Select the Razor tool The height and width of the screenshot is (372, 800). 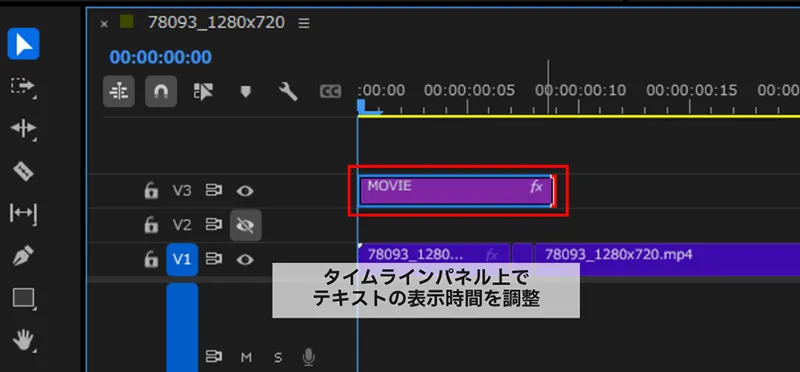23,171
